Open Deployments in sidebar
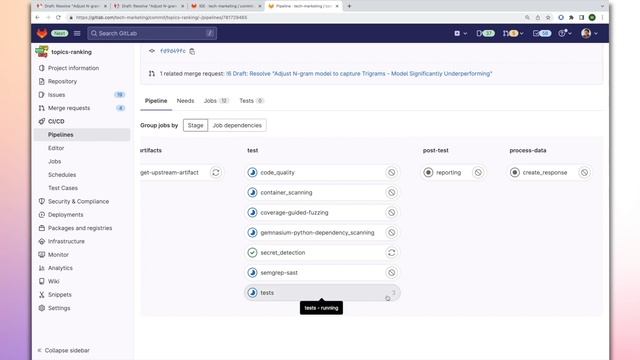Viewport: 640px width, 360px height. 65,215
